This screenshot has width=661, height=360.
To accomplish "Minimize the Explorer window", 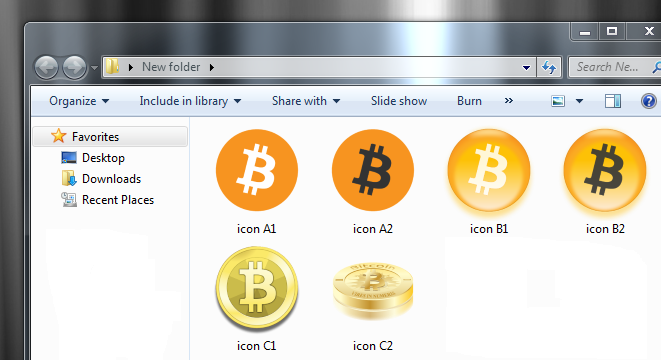I will [585, 32].
